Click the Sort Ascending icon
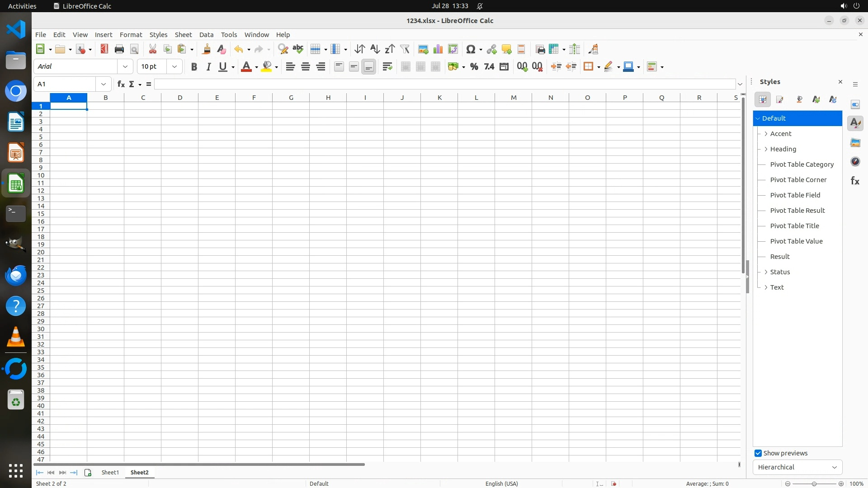The width and height of the screenshot is (868, 488). 375,49
